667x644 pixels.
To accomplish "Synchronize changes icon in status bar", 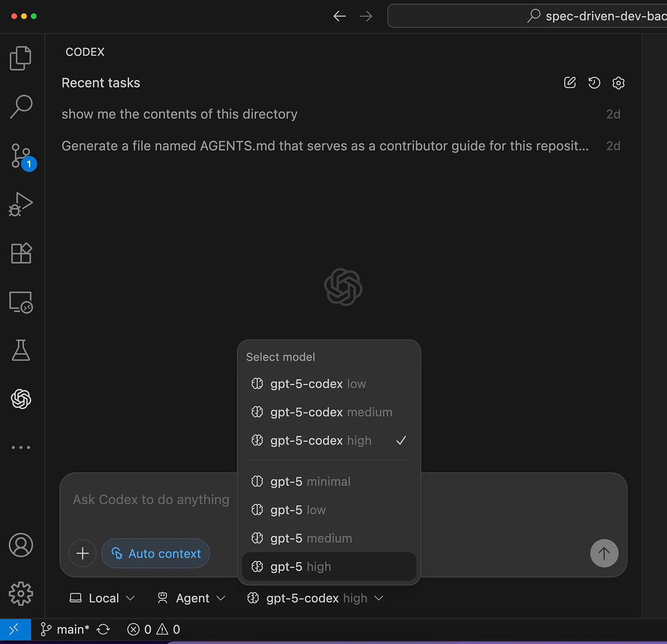I will (x=104, y=629).
